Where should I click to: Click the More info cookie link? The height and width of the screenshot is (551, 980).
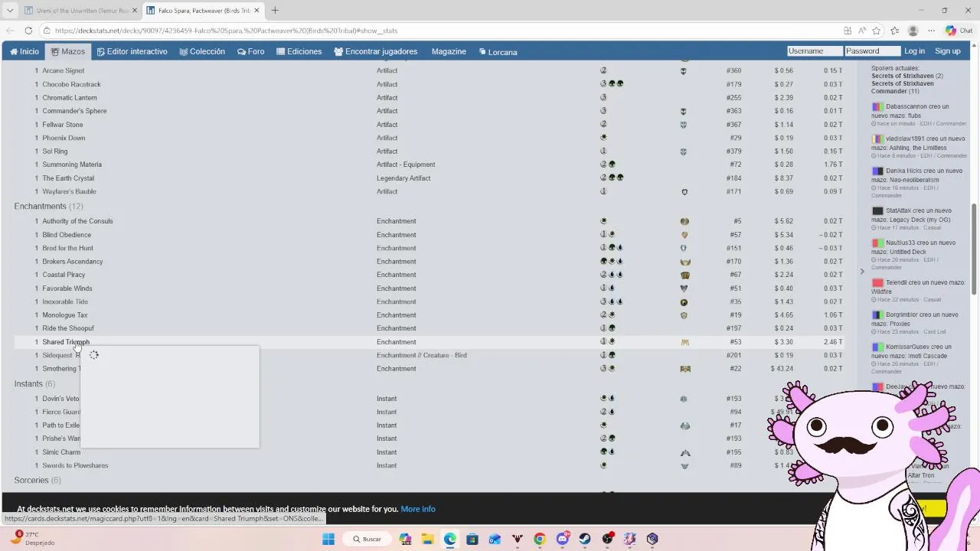point(418,509)
